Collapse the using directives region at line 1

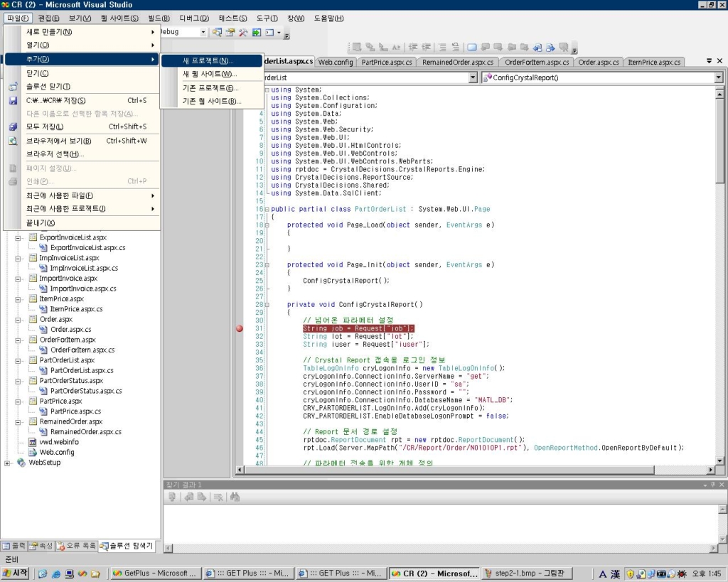point(267,90)
